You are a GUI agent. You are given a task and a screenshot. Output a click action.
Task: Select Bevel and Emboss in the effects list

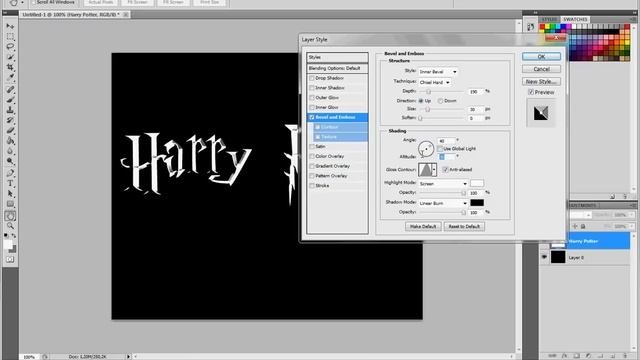tap(337, 117)
